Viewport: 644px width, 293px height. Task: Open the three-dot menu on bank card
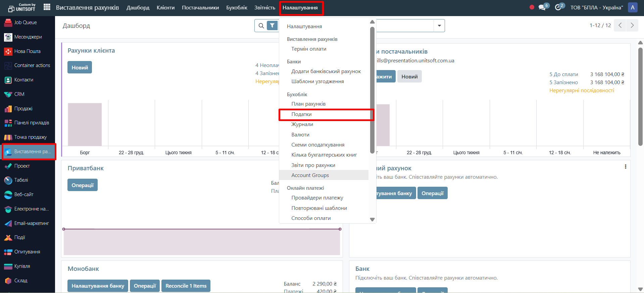coord(625,167)
